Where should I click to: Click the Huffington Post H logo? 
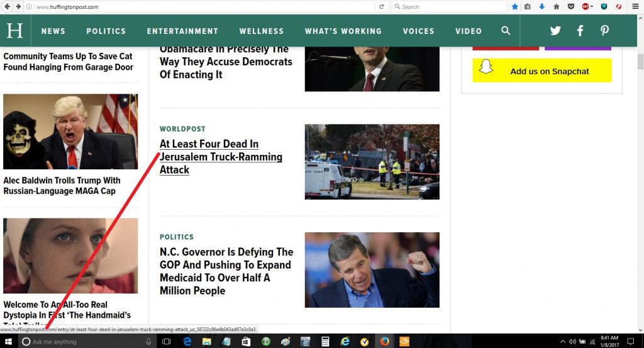[15, 30]
